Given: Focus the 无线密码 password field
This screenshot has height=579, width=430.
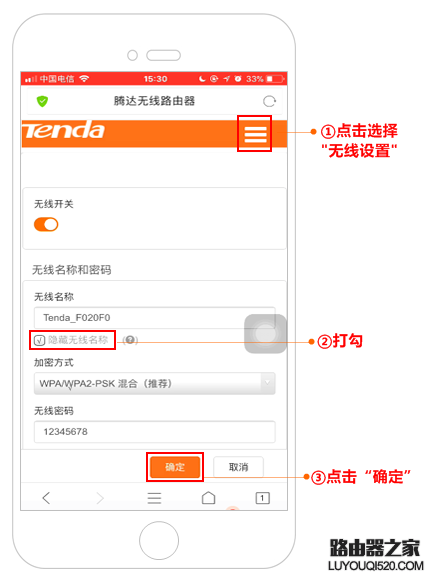Looking at the screenshot, I should pyautogui.click(x=154, y=431).
